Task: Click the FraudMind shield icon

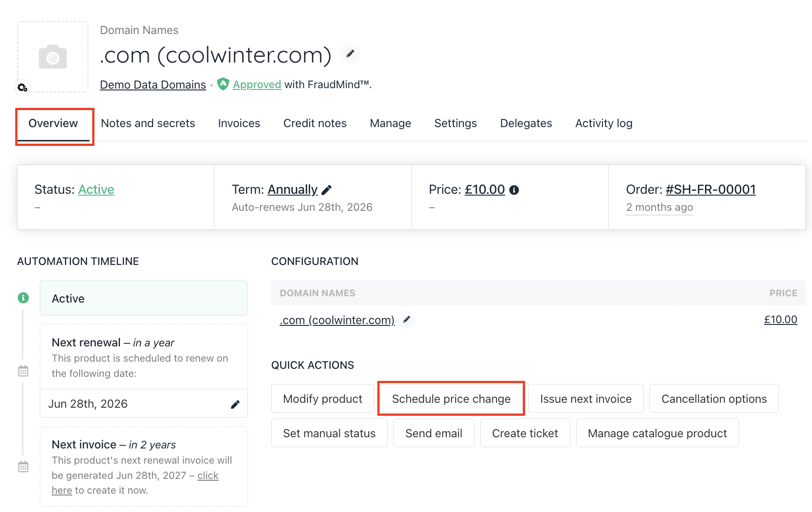Action: coord(223,84)
